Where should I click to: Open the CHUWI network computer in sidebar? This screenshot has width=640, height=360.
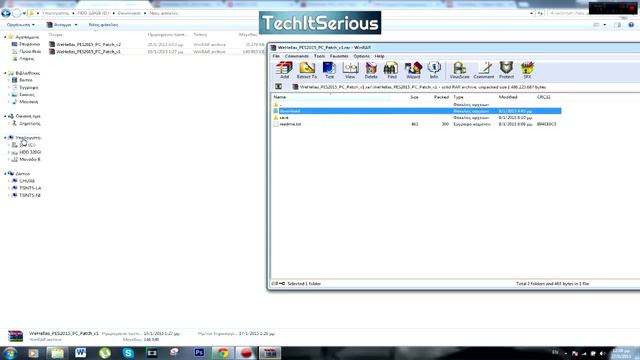[24, 181]
